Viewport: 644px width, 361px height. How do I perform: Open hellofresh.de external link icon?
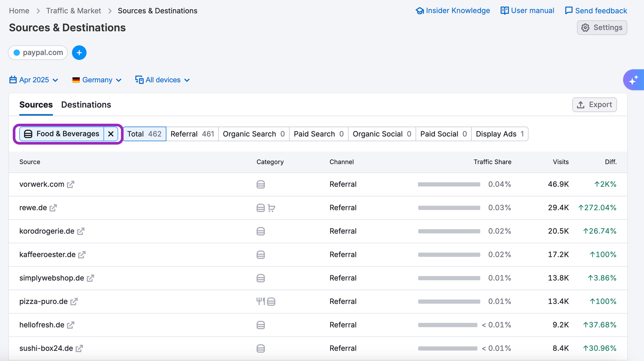pos(70,325)
